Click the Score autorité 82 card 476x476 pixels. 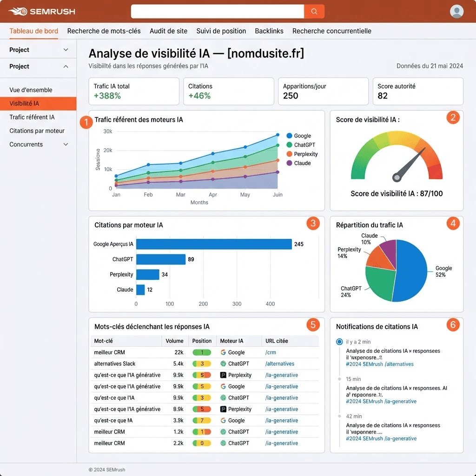tap(418, 92)
